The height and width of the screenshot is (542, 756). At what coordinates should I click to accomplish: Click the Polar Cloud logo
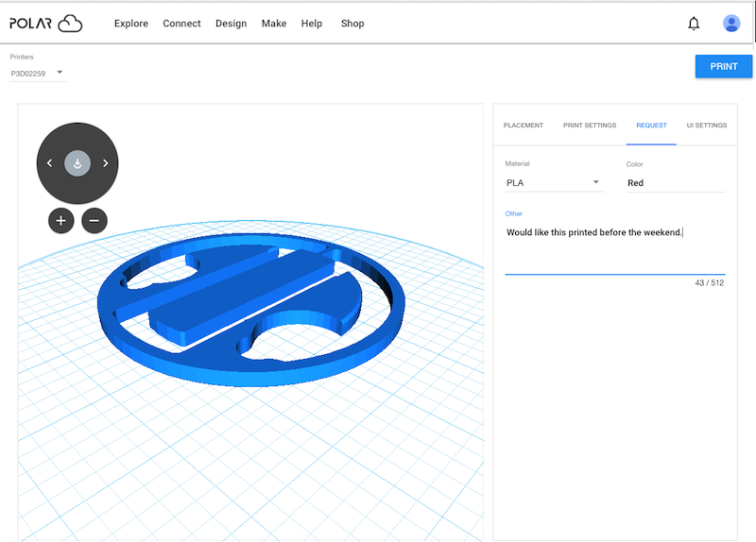point(46,23)
